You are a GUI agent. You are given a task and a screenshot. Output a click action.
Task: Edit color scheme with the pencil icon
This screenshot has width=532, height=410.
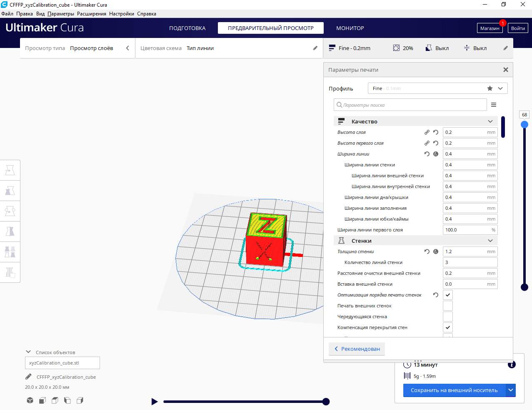pos(315,48)
